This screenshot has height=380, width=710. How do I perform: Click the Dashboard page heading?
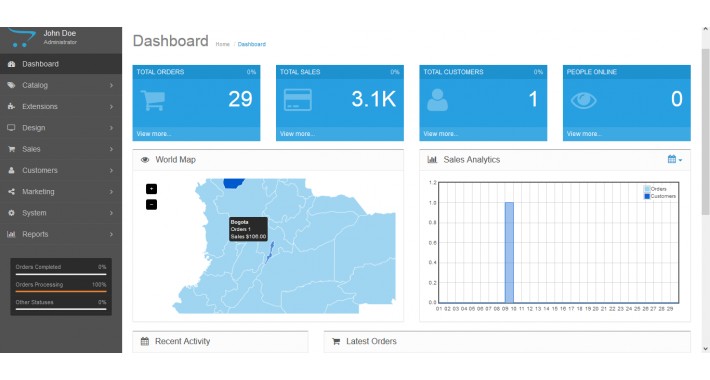(x=171, y=41)
